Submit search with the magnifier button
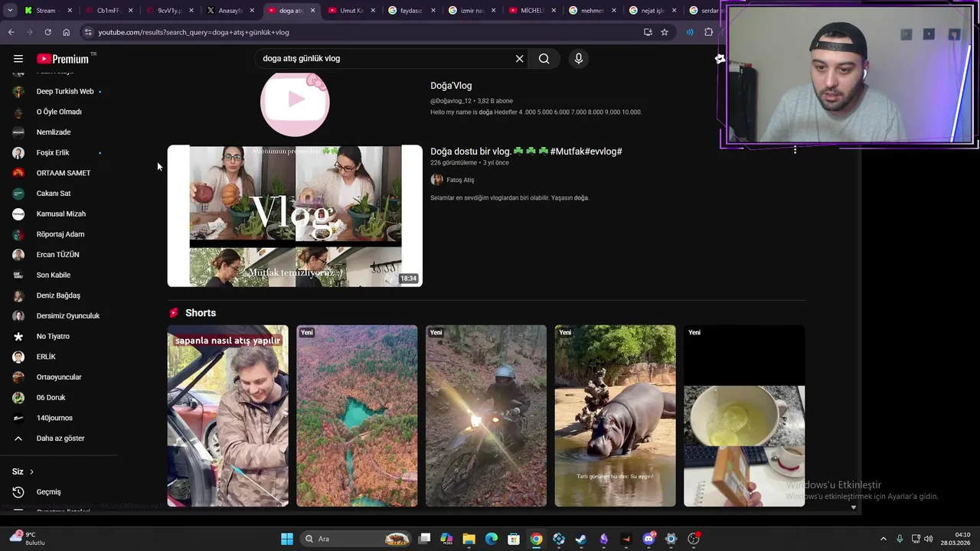 (544, 58)
